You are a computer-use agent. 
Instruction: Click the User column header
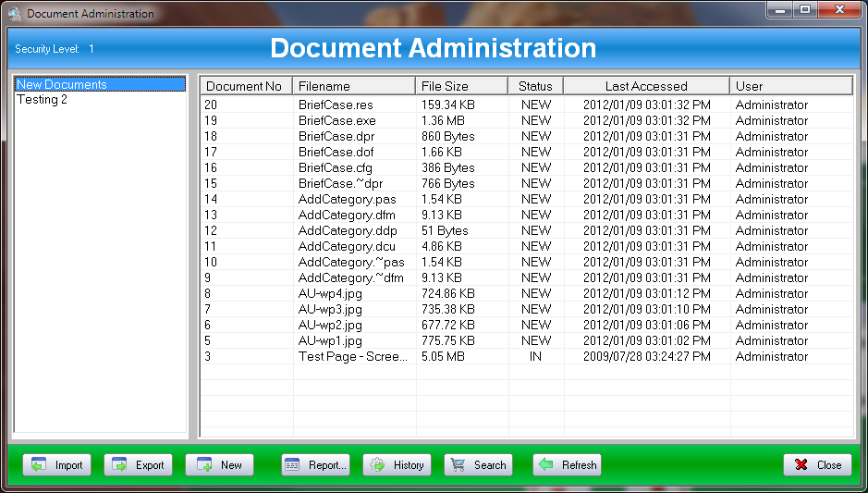point(789,86)
